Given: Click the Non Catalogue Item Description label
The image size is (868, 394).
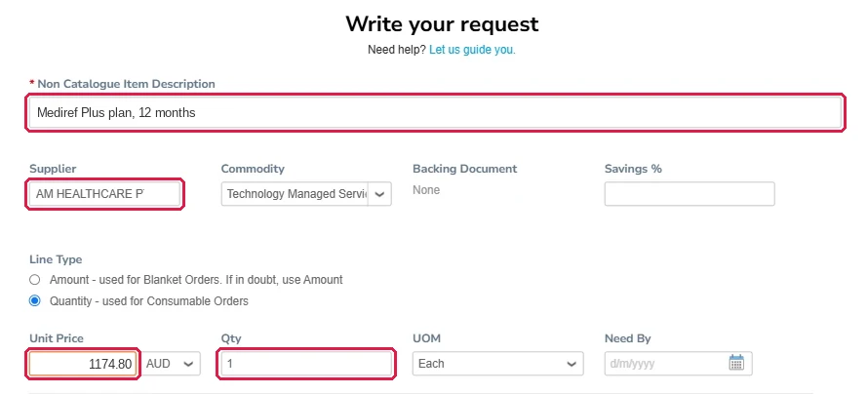Looking at the screenshot, I should point(126,84).
